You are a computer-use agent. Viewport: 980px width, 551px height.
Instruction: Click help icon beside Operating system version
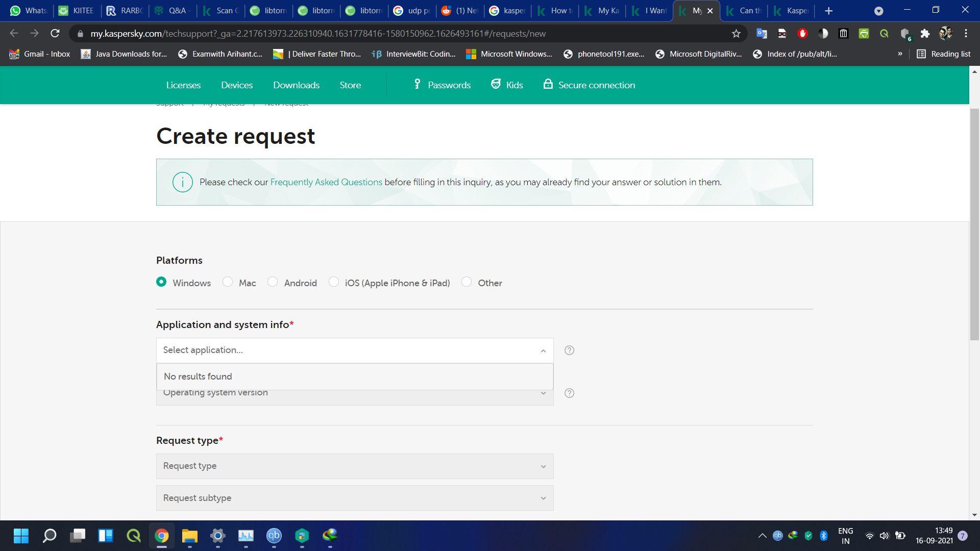569,393
